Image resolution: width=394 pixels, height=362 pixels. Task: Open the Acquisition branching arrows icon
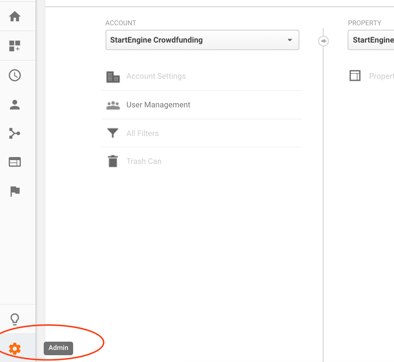15,134
